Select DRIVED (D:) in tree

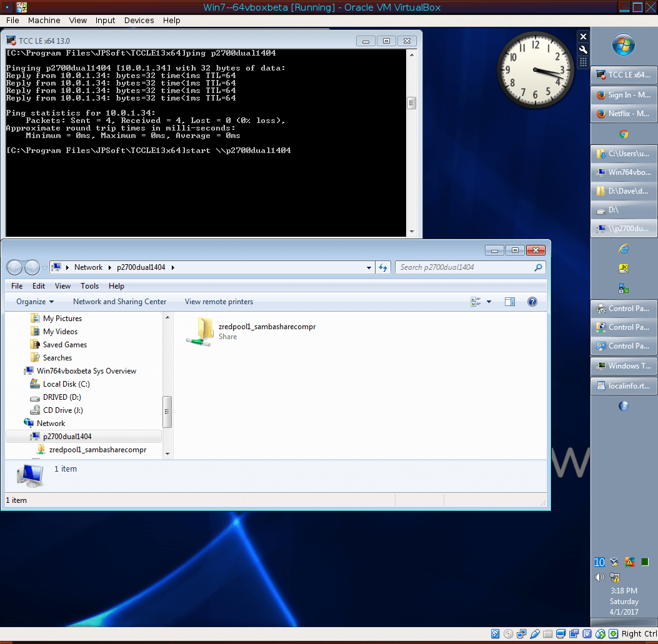[62, 397]
